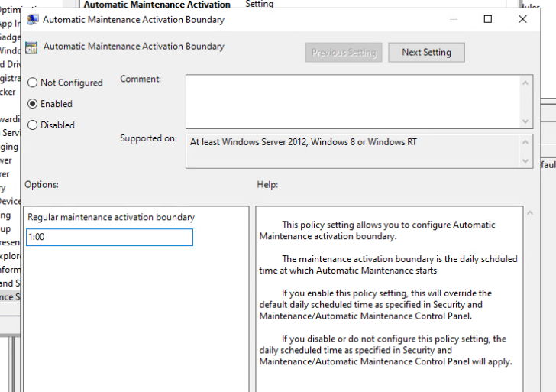Click the 'Regular maintenance activation boundary' label
Viewport: 556px width, 392px height.
(111, 217)
